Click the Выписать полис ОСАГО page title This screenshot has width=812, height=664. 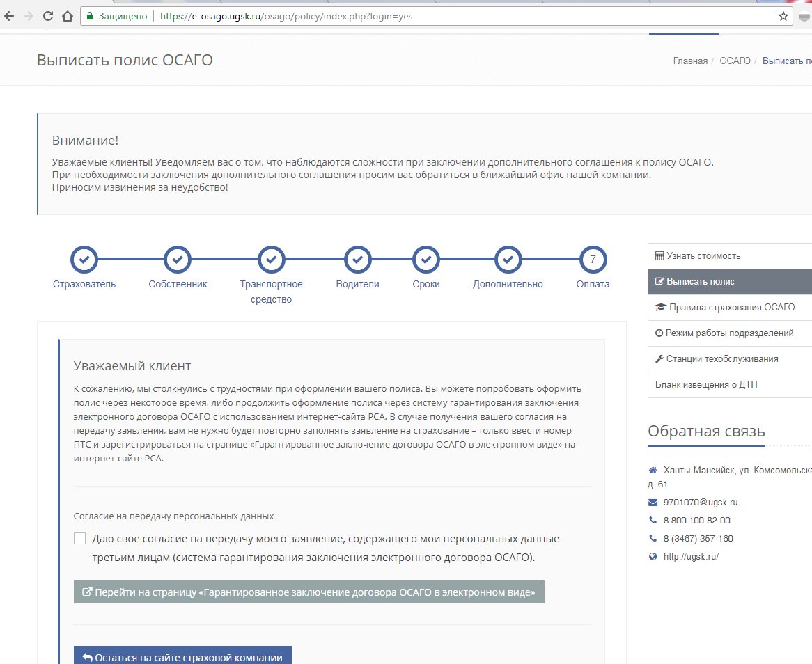[x=125, y=60]
